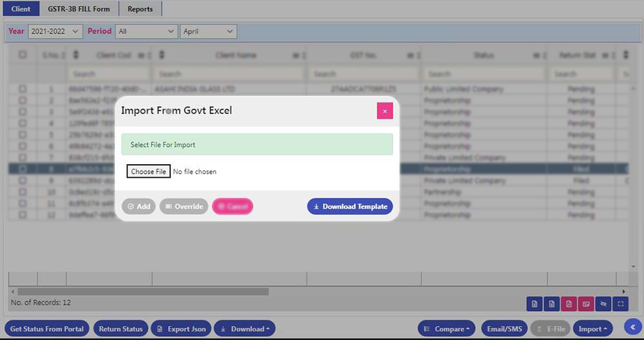This screenshot has height=340, width=644.
Task: Click the horizontal scrollbar below the table
Action: tap(142, 292)
